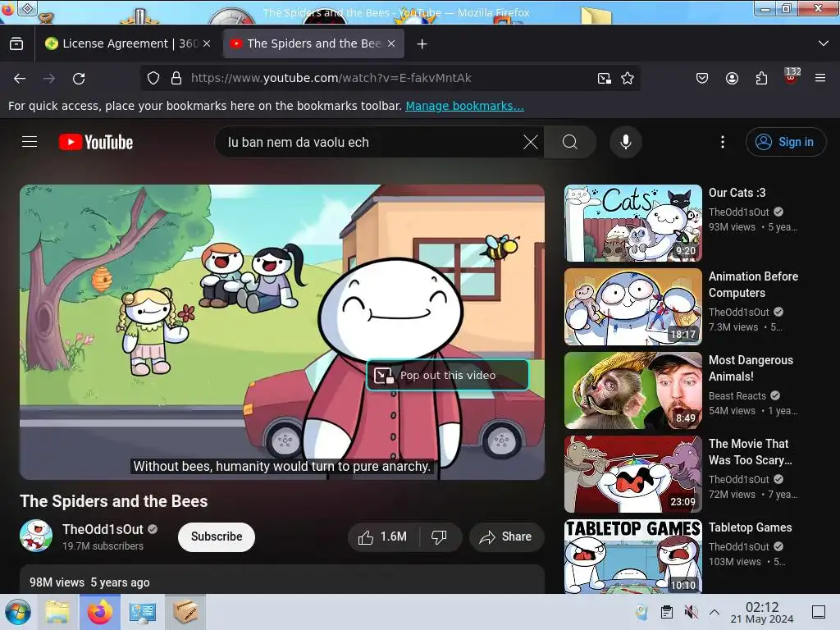Click the video player area
840x630 pixels.
pos(282,332)
